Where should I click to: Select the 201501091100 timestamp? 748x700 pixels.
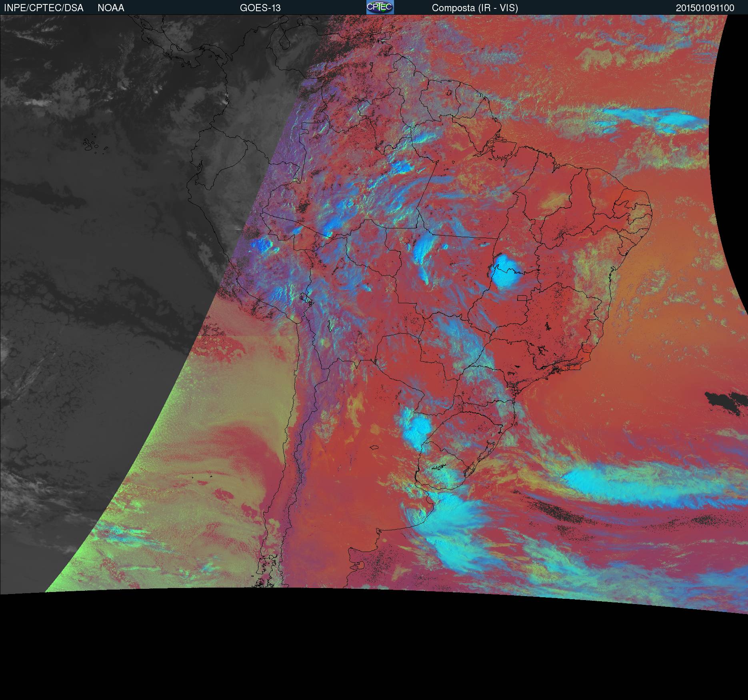tap(705, 8)
